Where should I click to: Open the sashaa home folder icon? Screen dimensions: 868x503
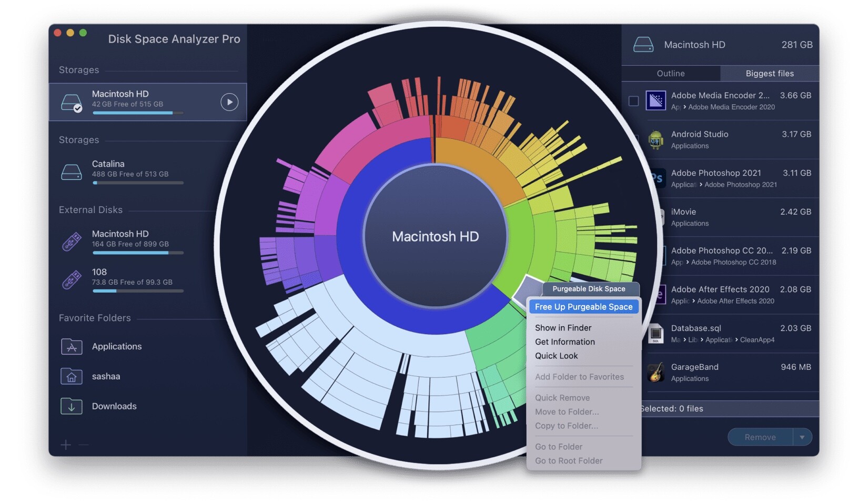(72, 377)
